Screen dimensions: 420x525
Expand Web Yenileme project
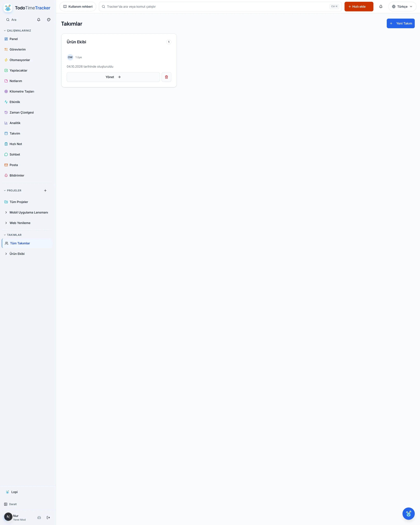click(x=6, y=223)
